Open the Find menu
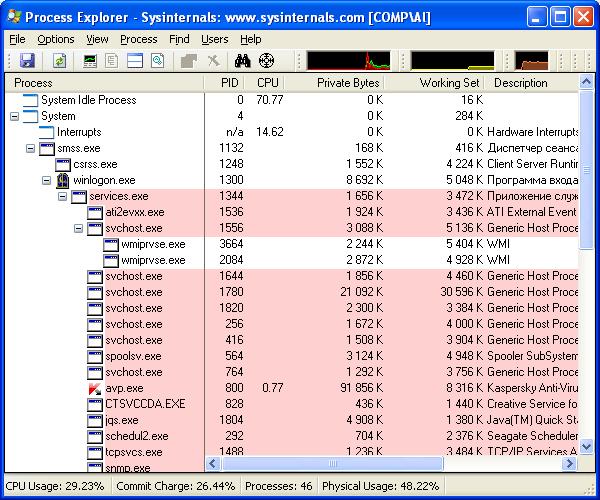 179,39
